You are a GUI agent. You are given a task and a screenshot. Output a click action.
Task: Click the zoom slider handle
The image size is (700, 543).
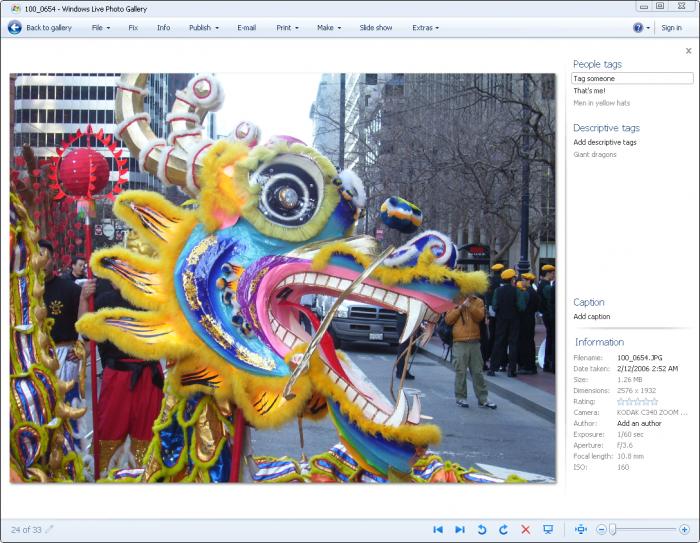point(613,529)
